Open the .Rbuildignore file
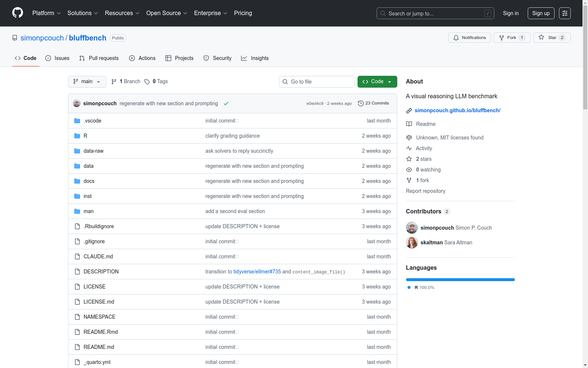588x368 pixels. coord(99,226)
